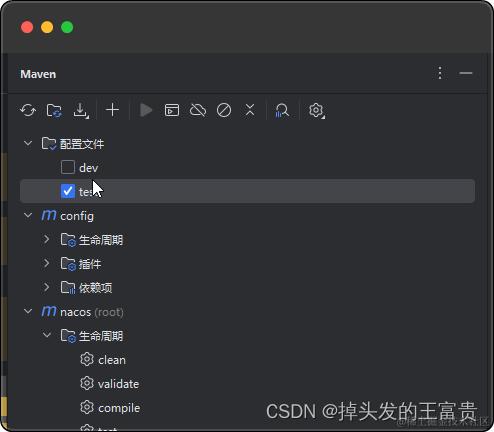
Task: Hide the Maven tool window
Action: 466,73
